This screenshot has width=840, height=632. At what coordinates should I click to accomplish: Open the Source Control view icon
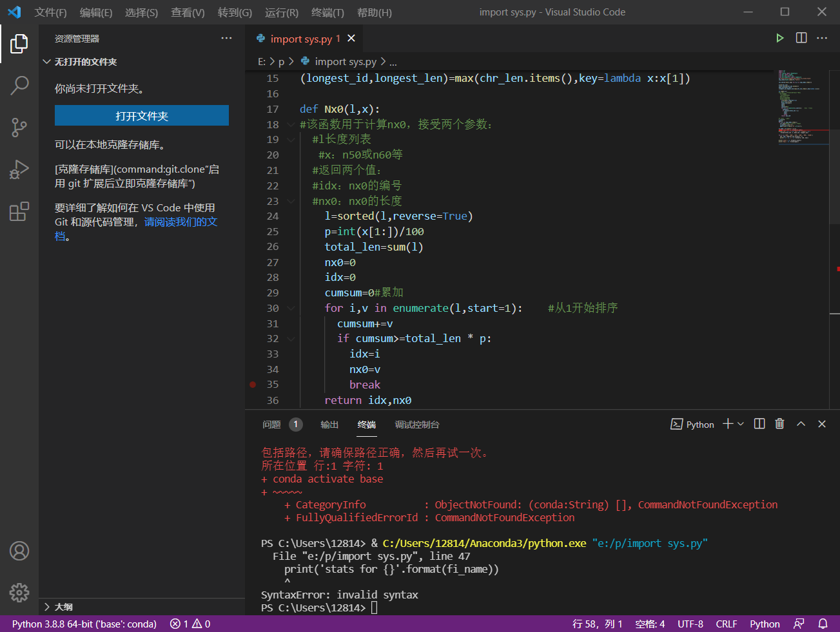tap(19, 127)
